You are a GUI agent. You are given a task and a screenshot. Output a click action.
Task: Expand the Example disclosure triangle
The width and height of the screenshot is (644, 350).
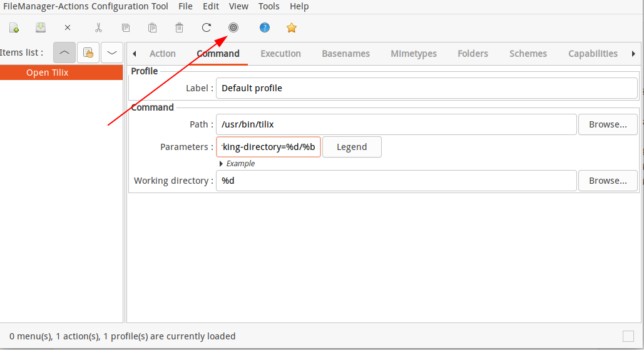click(x=221, y=164)
